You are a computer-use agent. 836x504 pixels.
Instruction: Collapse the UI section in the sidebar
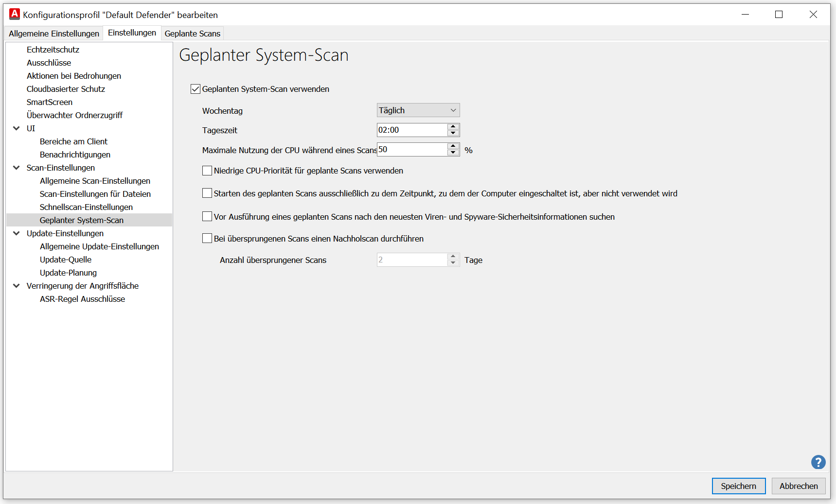click(x=17, y=128)
